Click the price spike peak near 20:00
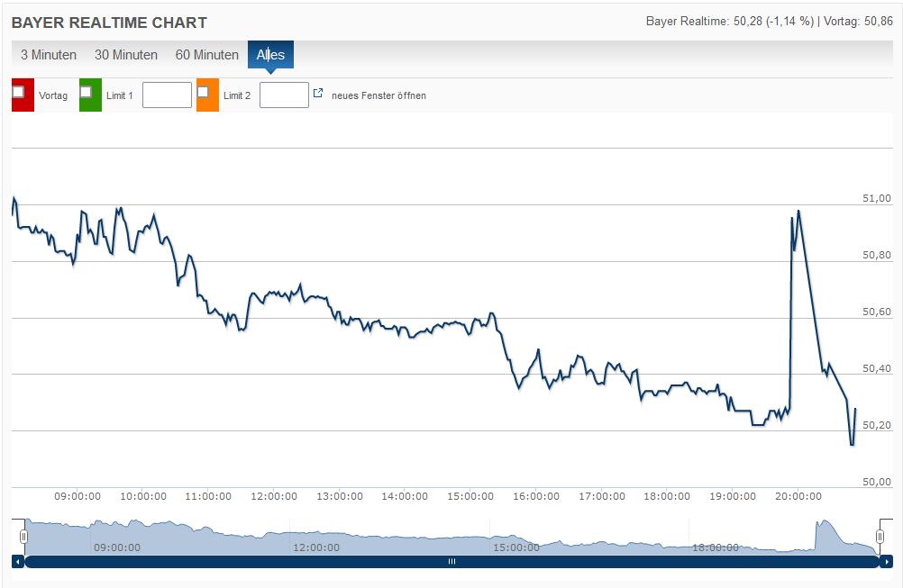 tap(798, 211)
